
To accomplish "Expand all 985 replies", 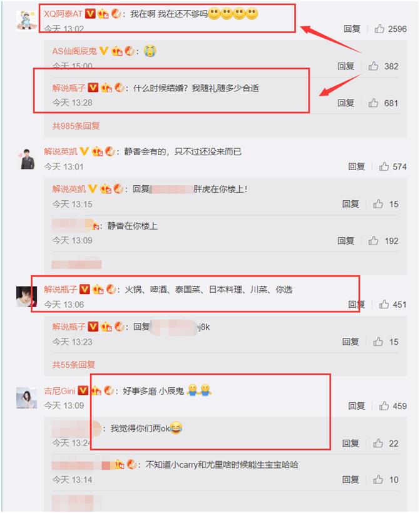I will point(76,126).
